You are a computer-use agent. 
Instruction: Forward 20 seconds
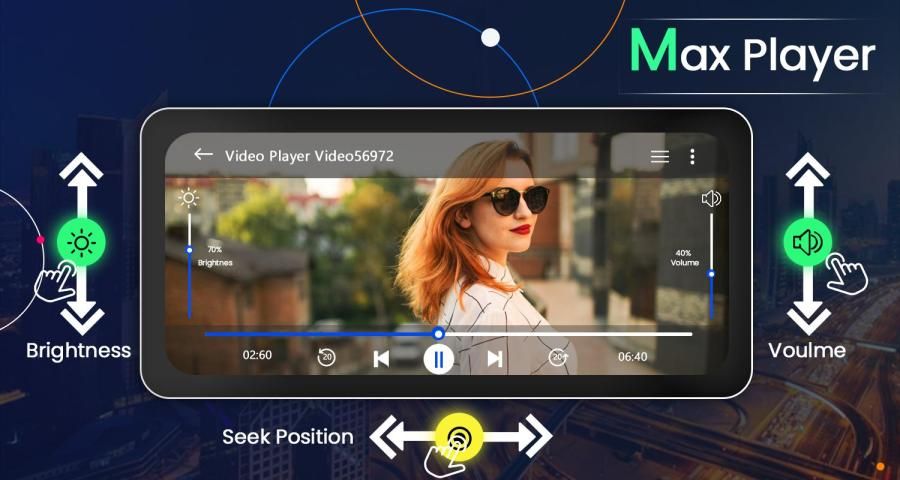click(557, 357)
